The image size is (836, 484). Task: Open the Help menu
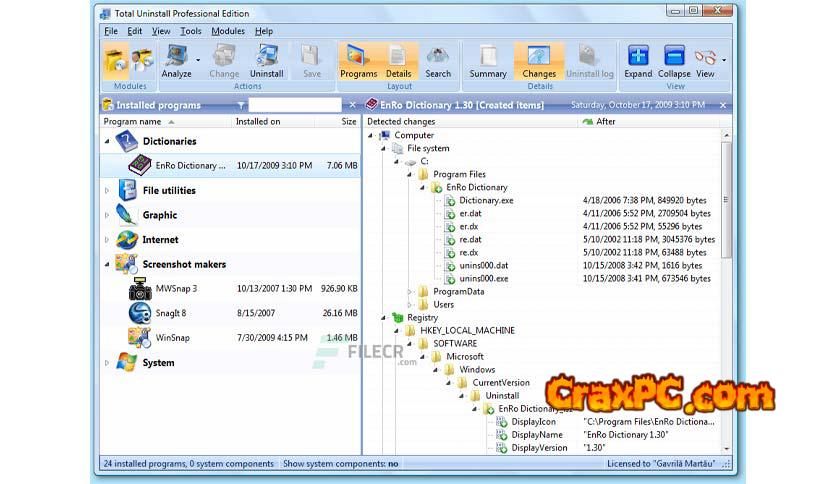click(264, 31)
